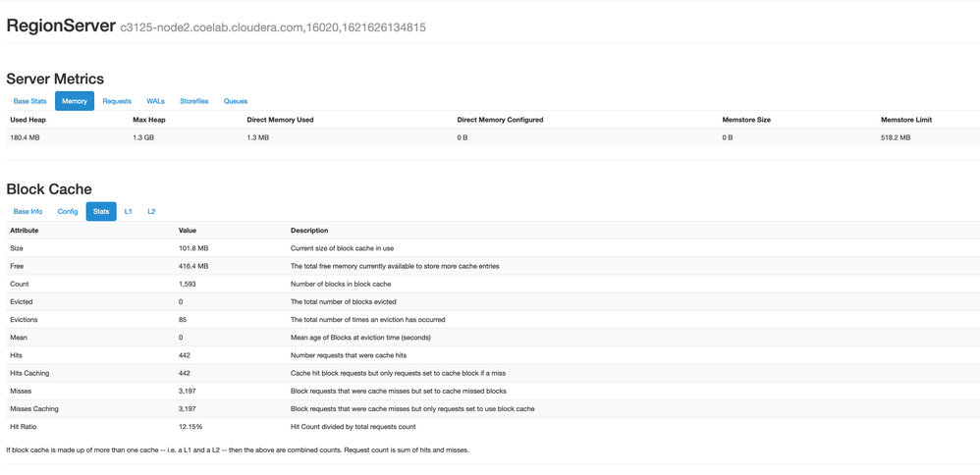Open the Base Info tab in Block Cache
The image size is (980, 475).
(x=28, y=211)
